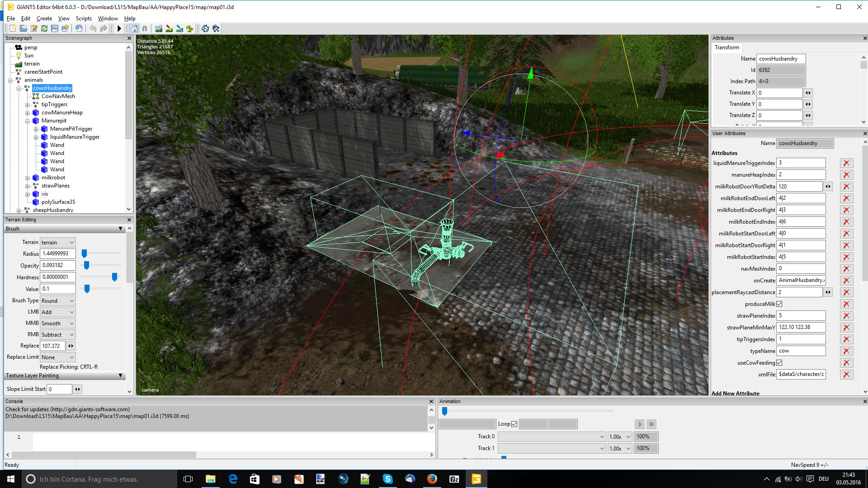Select the terrain info layer paint icon
The width and height of the screenshot is (868, 488).
(179, 28)
